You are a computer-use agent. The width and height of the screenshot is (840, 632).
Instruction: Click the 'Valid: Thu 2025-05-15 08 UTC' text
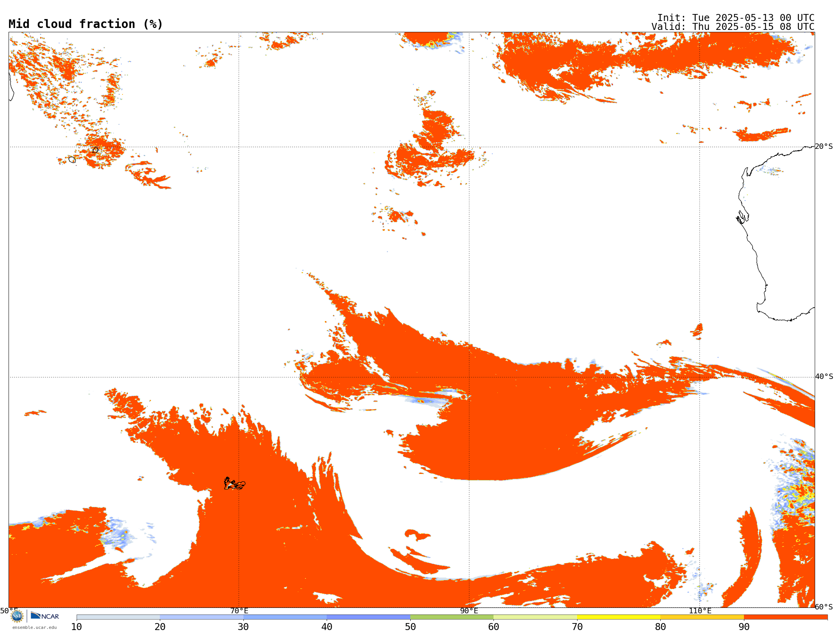733,27
